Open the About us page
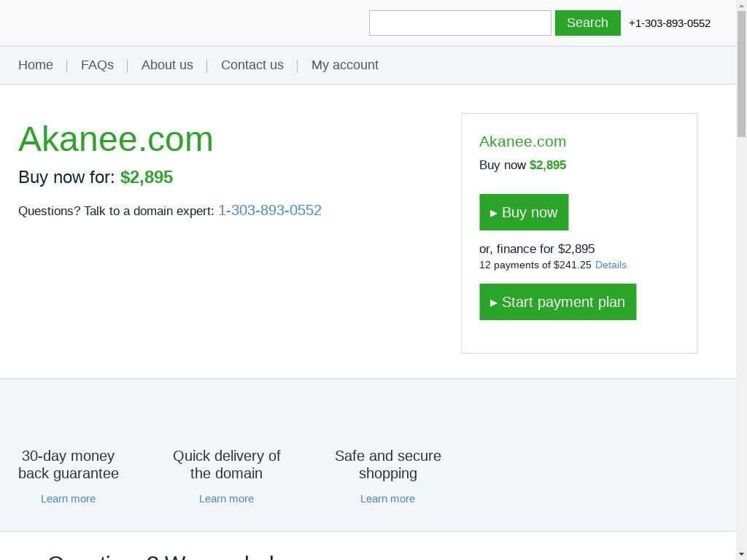 click(x=167, y=65)
